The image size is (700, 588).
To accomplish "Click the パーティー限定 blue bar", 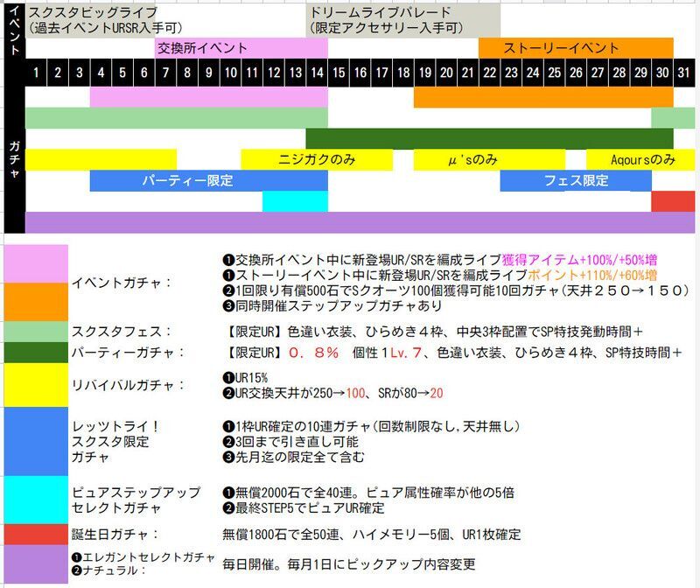I will [x=208, y=180].
